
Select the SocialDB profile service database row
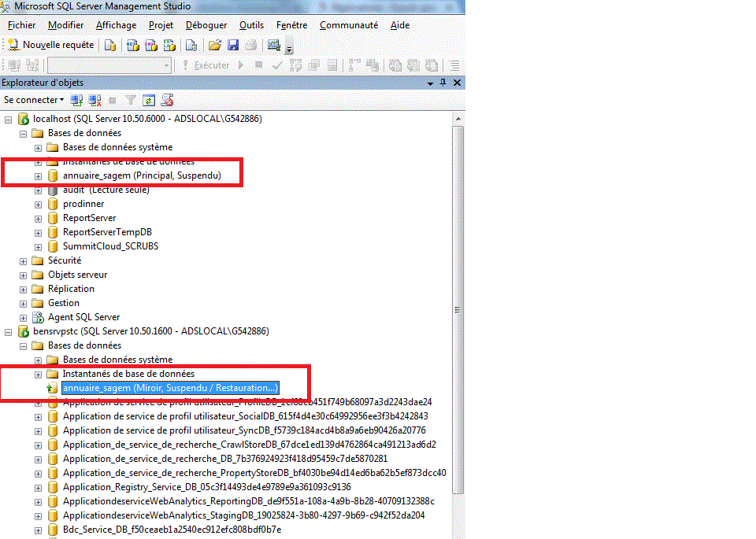[246, 416]
